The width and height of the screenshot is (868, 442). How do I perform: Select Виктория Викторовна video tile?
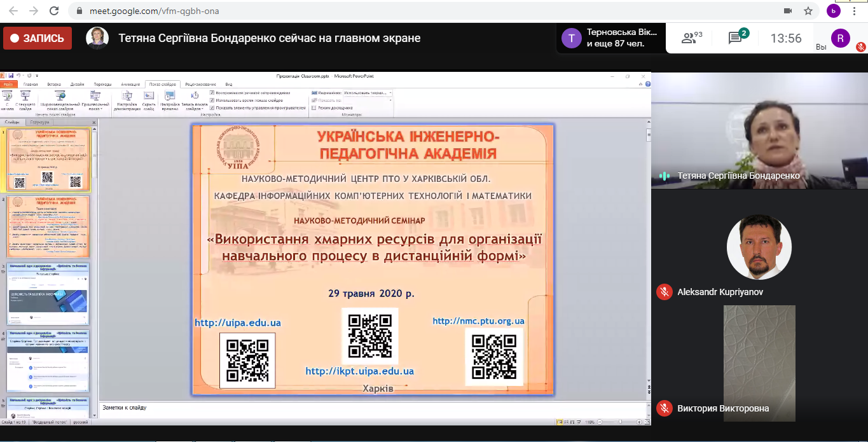759,363
